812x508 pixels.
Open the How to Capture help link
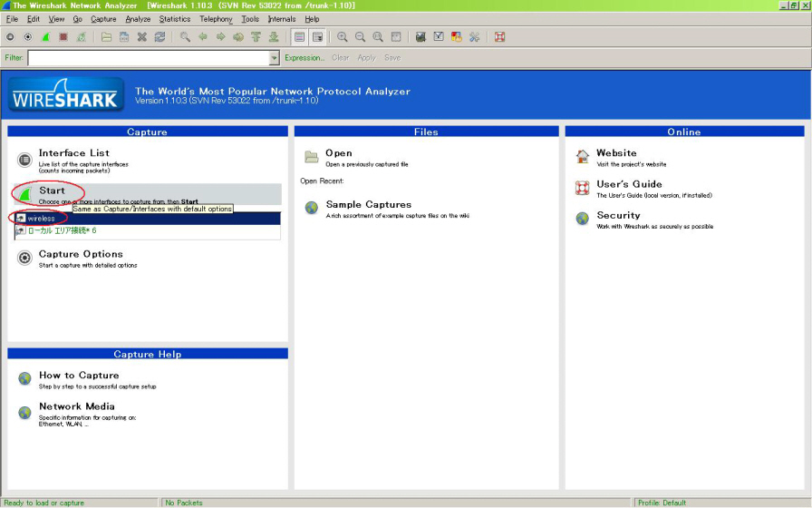coord(79,376)
